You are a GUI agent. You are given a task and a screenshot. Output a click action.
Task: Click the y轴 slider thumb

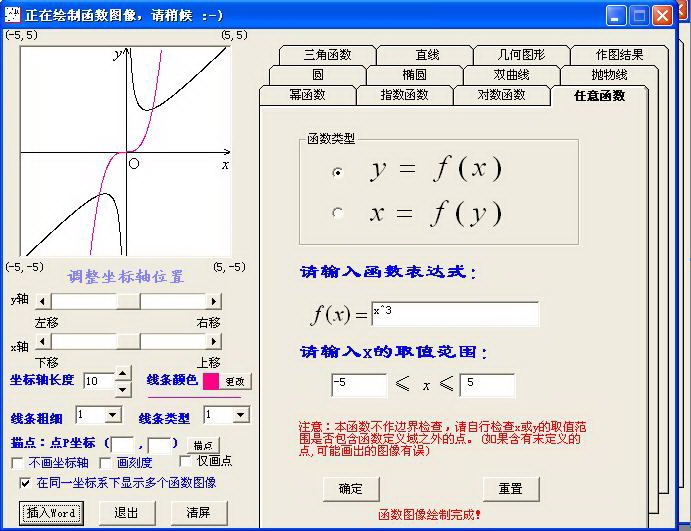pos(128,302)
